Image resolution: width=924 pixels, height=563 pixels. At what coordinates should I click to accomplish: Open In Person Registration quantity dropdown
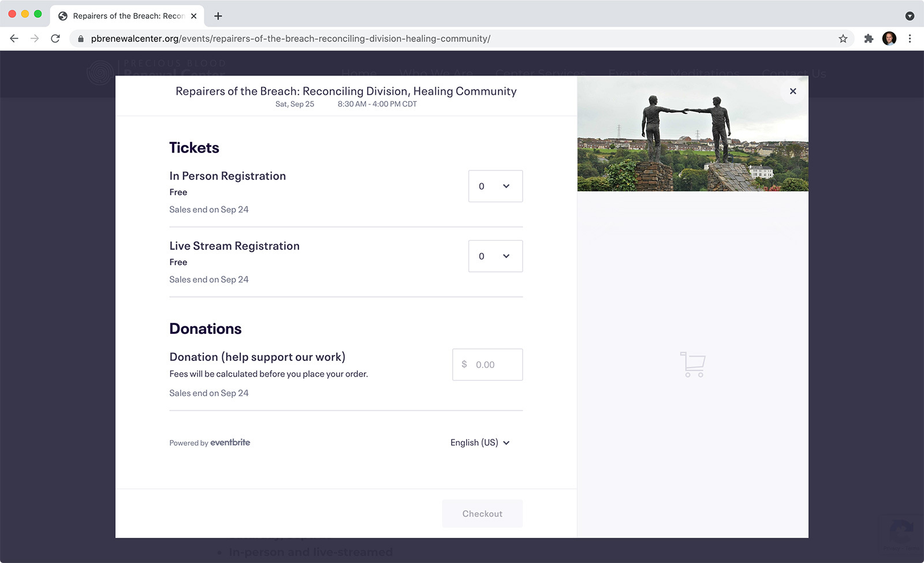coord(495,186)
